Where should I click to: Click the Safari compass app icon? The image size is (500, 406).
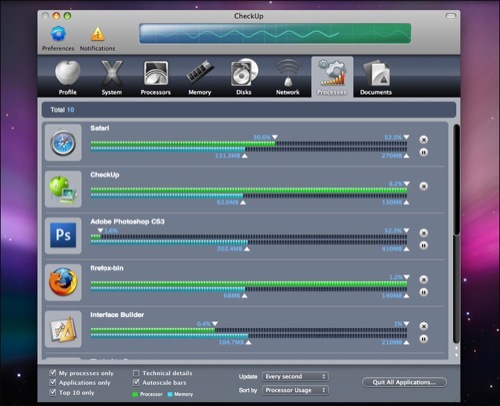(63, 143)
